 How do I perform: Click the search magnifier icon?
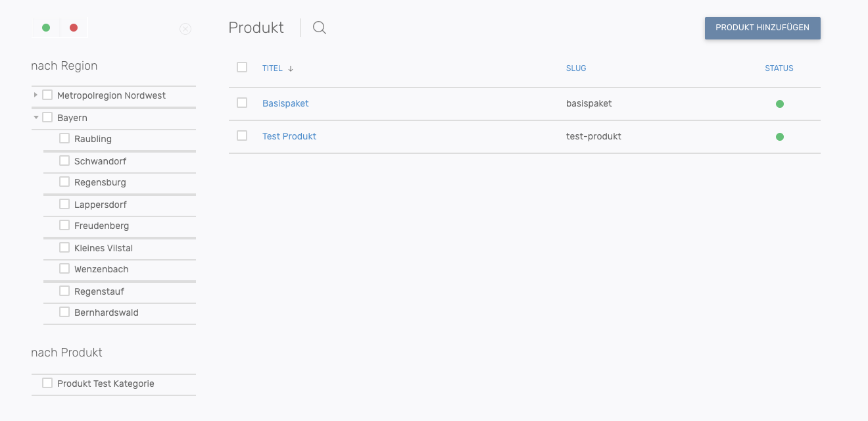320,28
